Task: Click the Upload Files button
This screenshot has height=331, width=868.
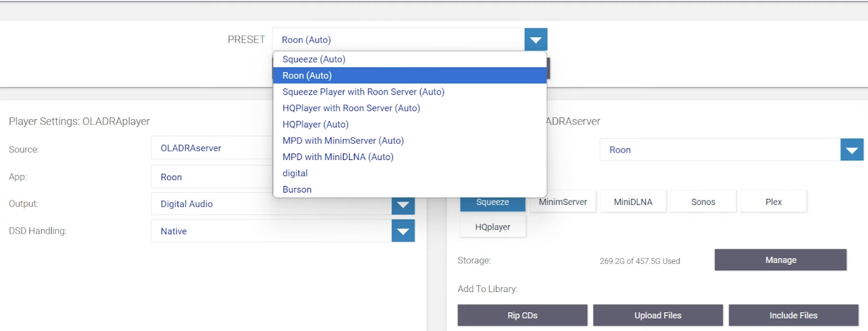Action: [x=657, y=315]
